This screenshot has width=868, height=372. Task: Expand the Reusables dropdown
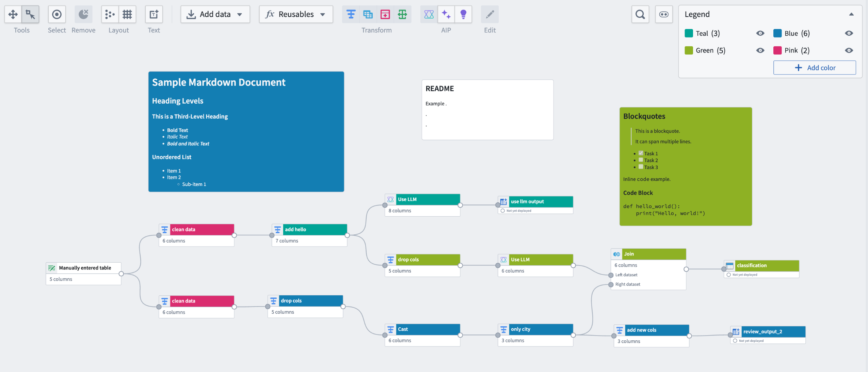tap(295, 14)
